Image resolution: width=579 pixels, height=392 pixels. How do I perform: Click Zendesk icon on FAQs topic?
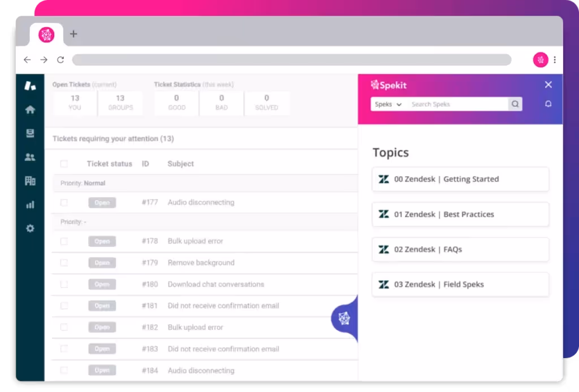[x=384, y=249]
